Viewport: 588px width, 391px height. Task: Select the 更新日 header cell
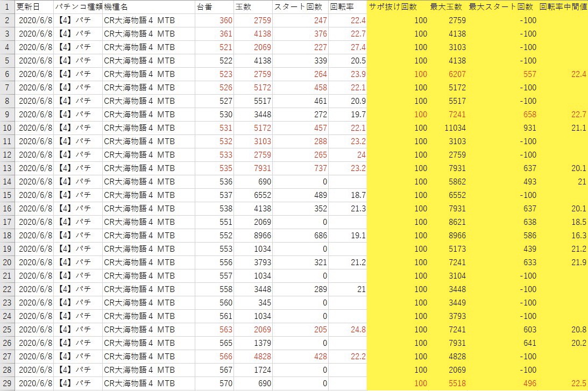[x=34, y=7]
